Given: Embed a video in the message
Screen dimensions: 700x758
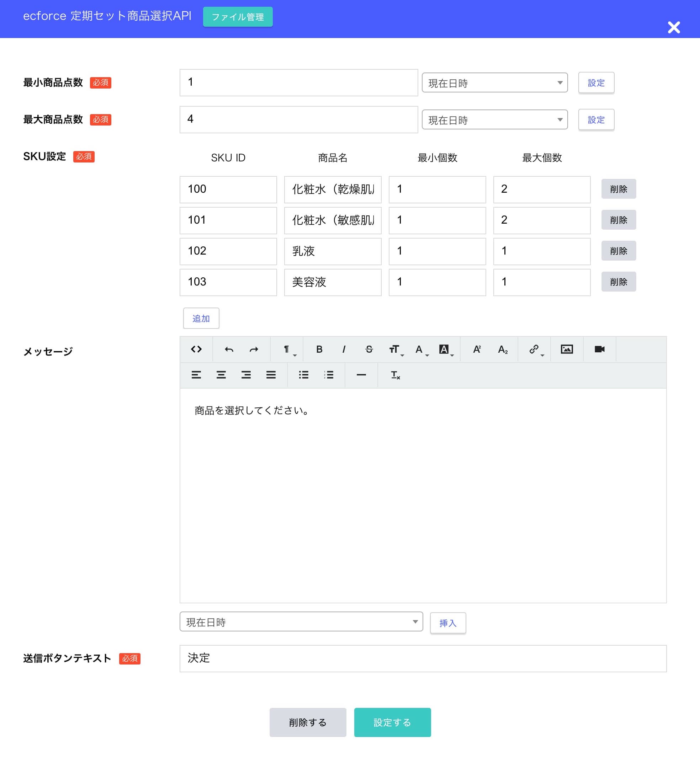Looking at the screenshot, I should 599,349.
